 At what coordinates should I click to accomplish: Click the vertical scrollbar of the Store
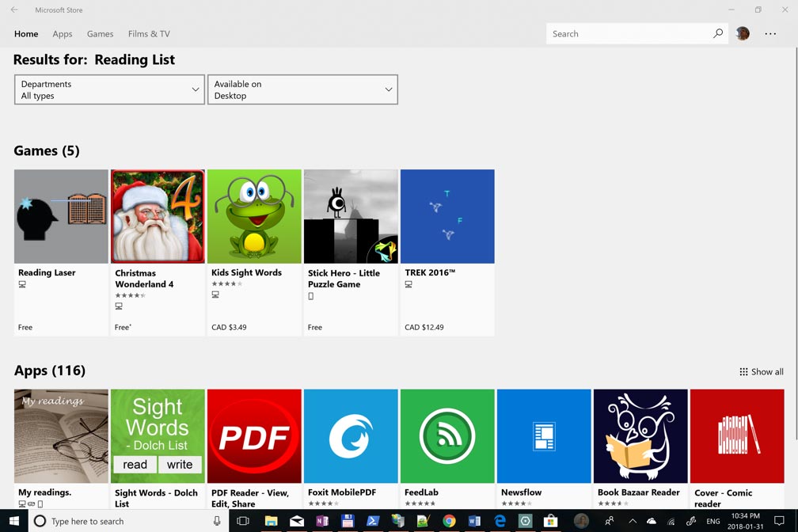click(x=796, y=243)
